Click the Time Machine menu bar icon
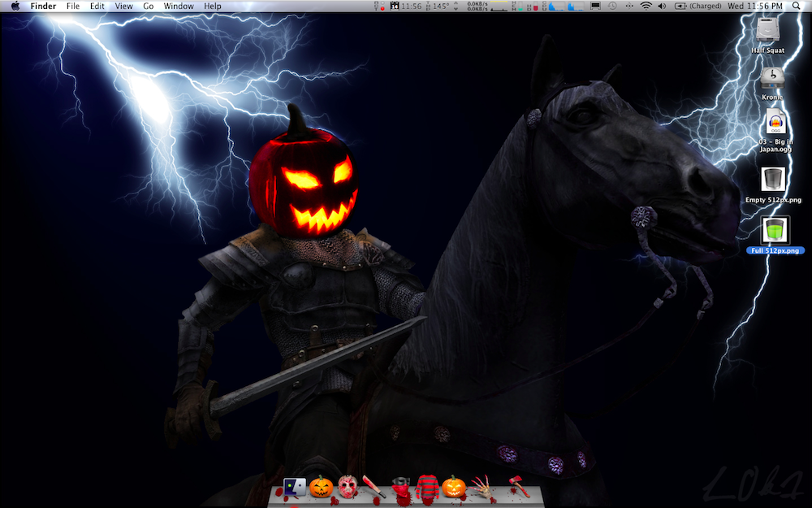This screenshot has height=508, width=812. [612, 7]
